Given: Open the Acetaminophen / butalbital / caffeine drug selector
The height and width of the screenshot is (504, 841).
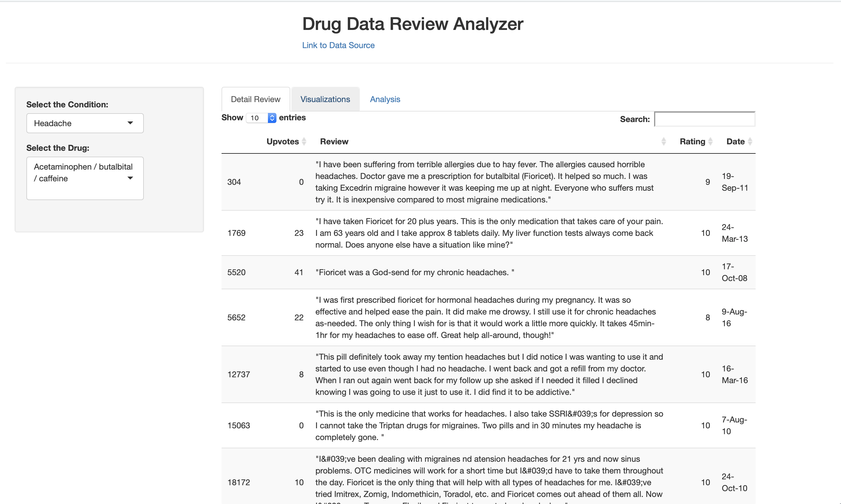Looking at the screenshot, I should [85, 178].
